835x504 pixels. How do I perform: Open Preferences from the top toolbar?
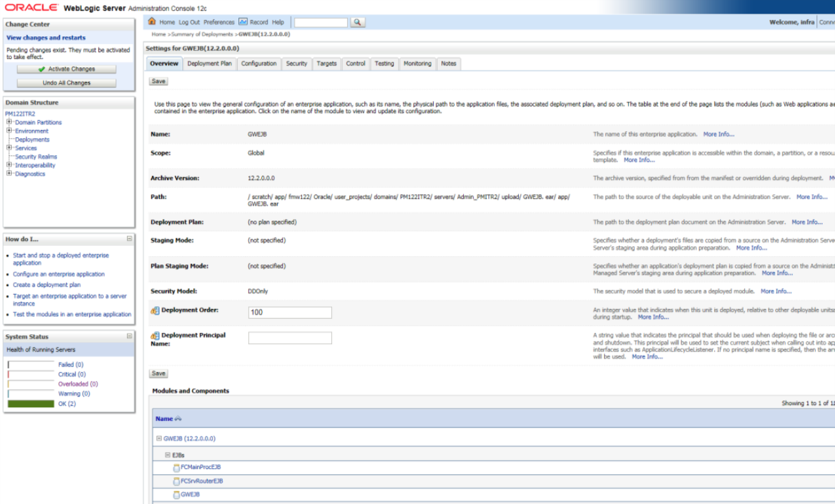[219, 21]
